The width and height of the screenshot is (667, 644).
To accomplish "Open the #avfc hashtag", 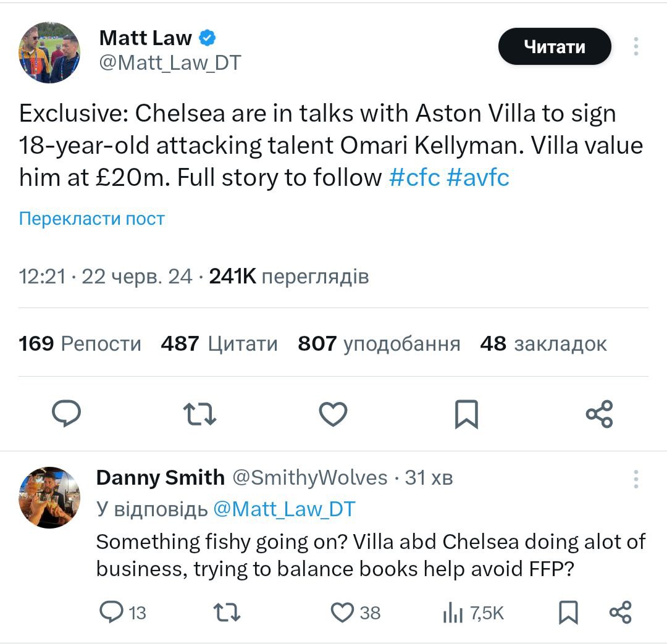I will 477,178.
